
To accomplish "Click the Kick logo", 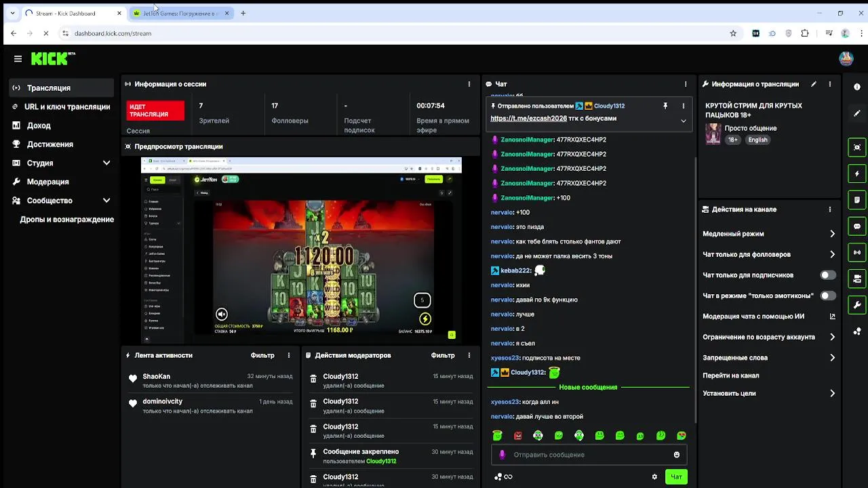I will click(x=53, y=59).
